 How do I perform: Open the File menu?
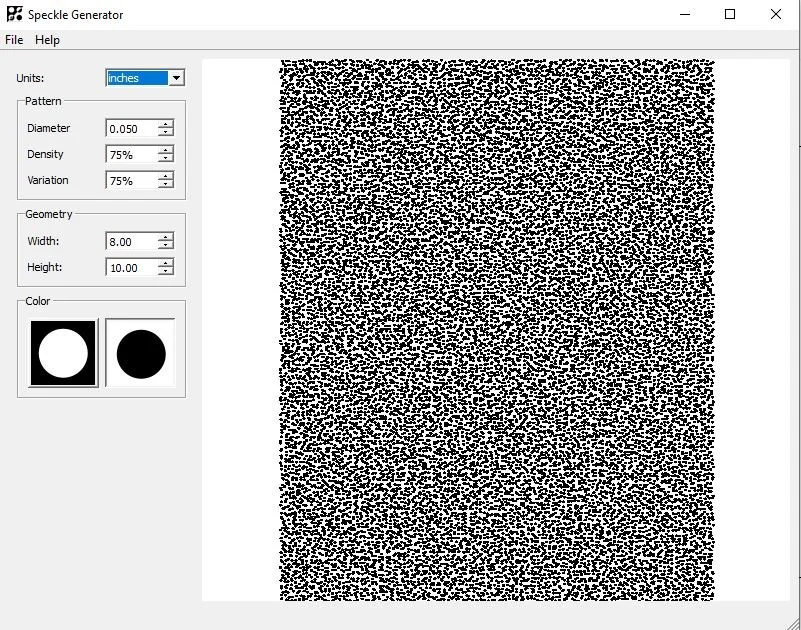tap(14, 40)
